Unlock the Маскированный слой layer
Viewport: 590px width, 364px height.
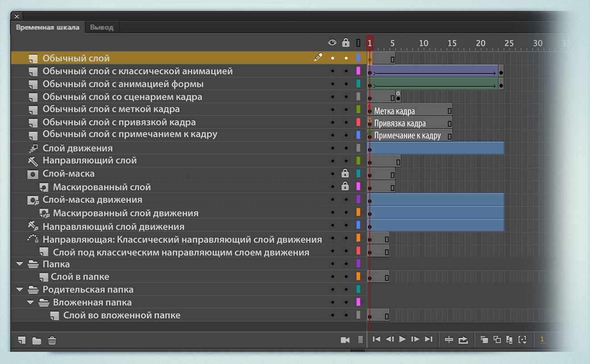(x=345, y=186)
